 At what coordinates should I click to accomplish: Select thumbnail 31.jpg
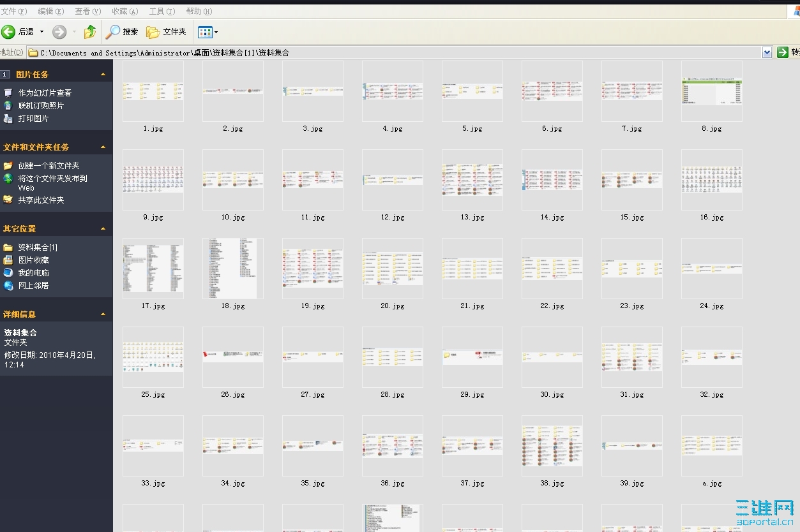(x=632, y=357)
